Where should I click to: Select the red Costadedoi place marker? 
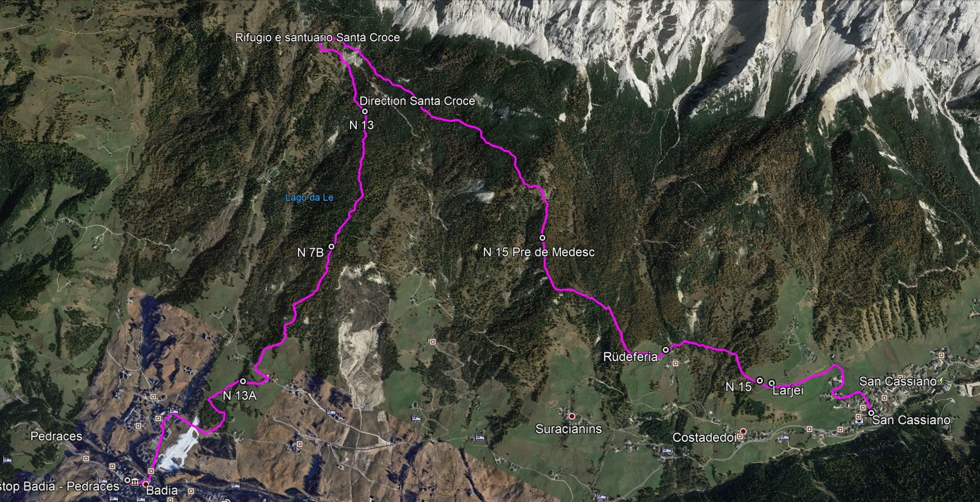click(744, 432)
